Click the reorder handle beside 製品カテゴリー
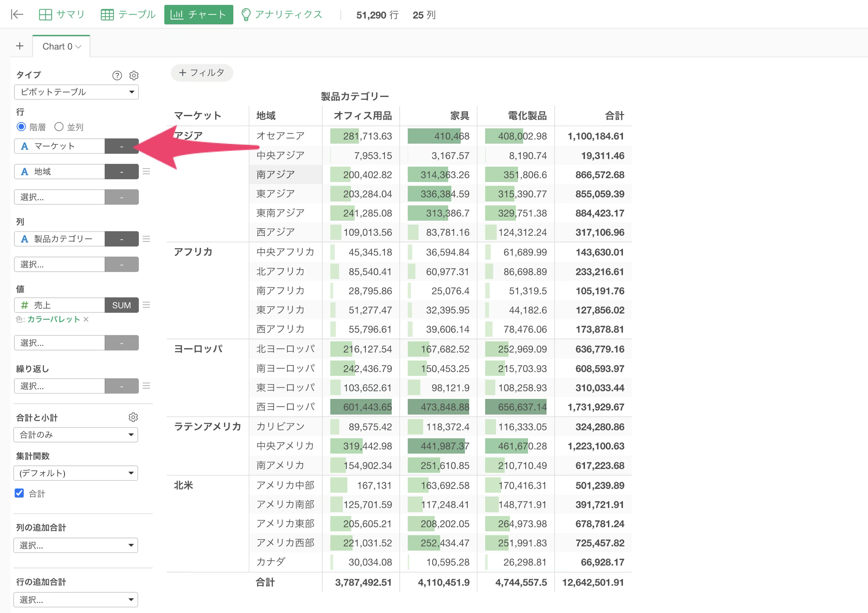The width and height of the screenshot is (868, 613). pyautogui.click(x=146, y=239)
